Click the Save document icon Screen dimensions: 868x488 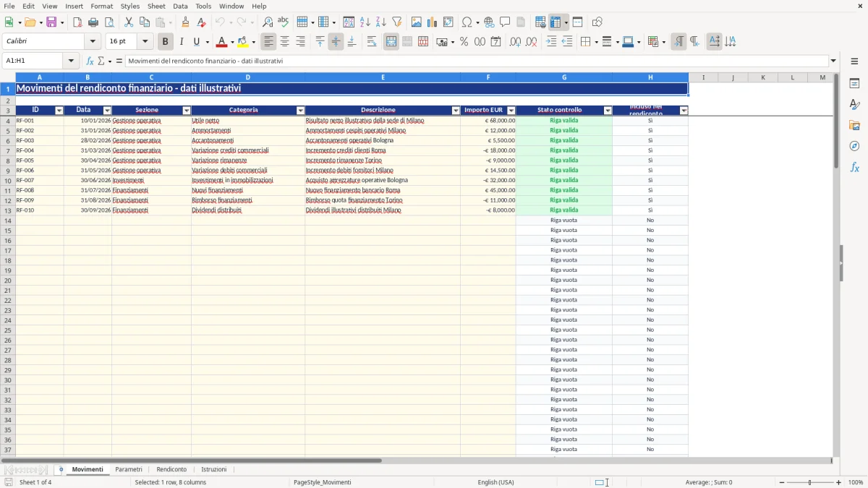(51, 22)
